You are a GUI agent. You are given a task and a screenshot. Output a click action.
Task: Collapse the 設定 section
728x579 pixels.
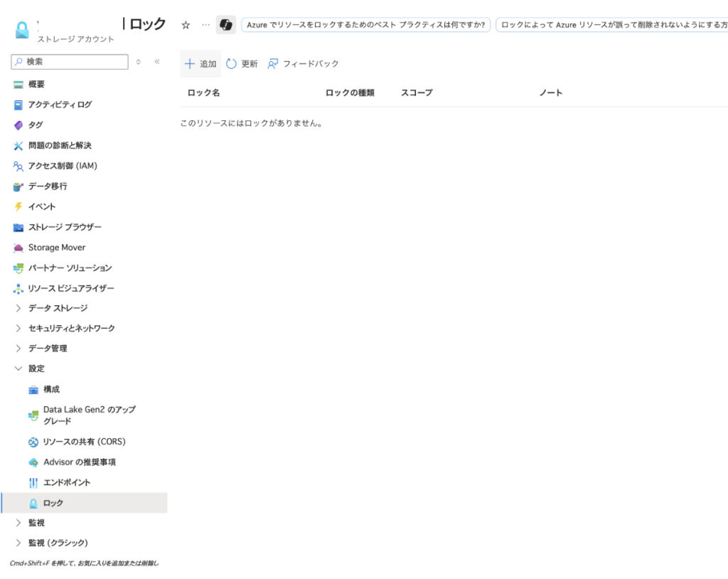(x=18, y=368)
